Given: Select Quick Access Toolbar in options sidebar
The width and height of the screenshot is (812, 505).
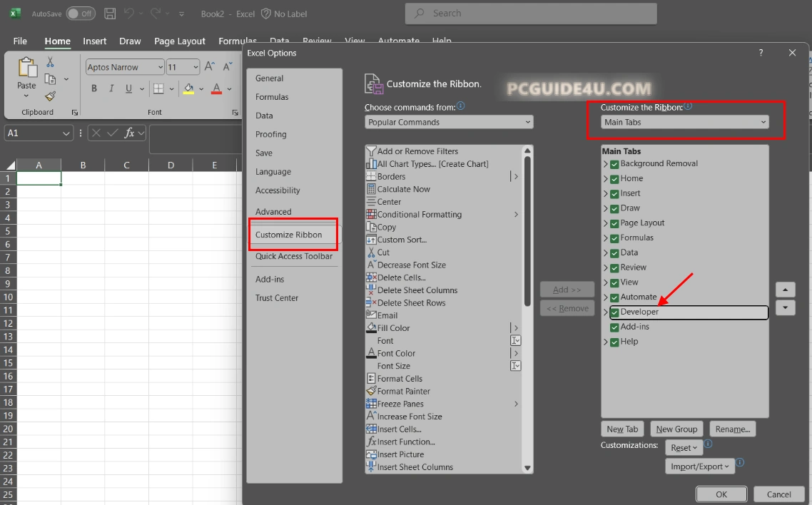Looking at the screenshot, I should [x=293, y=256].
